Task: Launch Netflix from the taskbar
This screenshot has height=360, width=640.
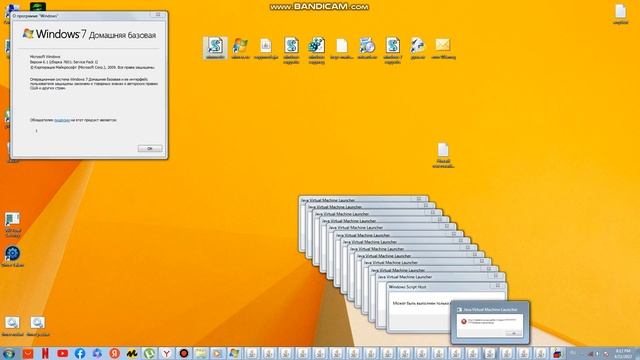Action: click(x=45, y=353)
